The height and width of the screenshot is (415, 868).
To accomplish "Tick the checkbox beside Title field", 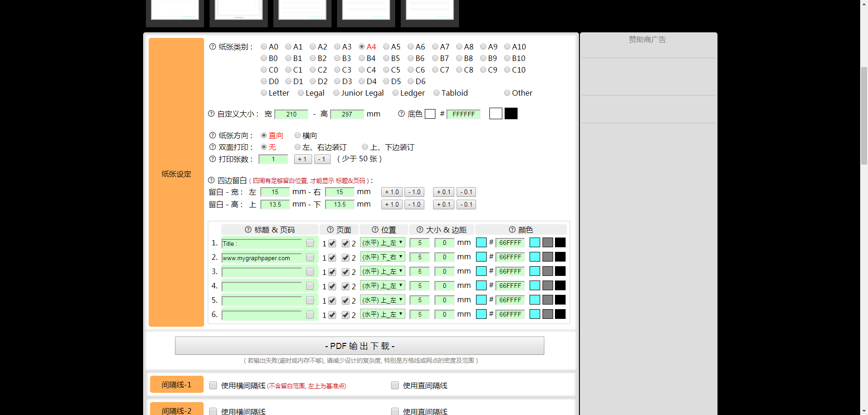I will coord(310,243).
